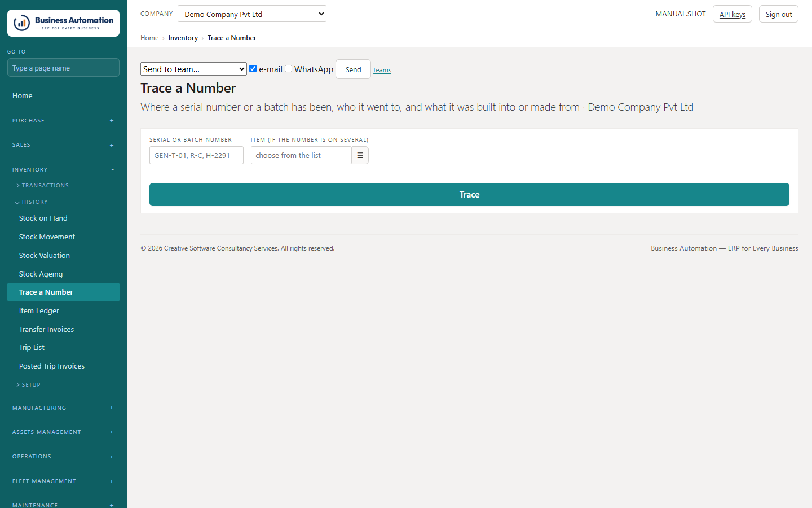Click Sign out
812x508 pixels.
click(x=779, y=14)
